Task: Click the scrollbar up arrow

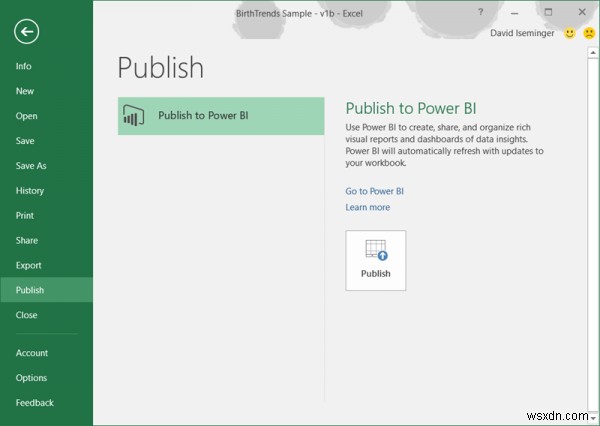Action: [x=593, y=52]
